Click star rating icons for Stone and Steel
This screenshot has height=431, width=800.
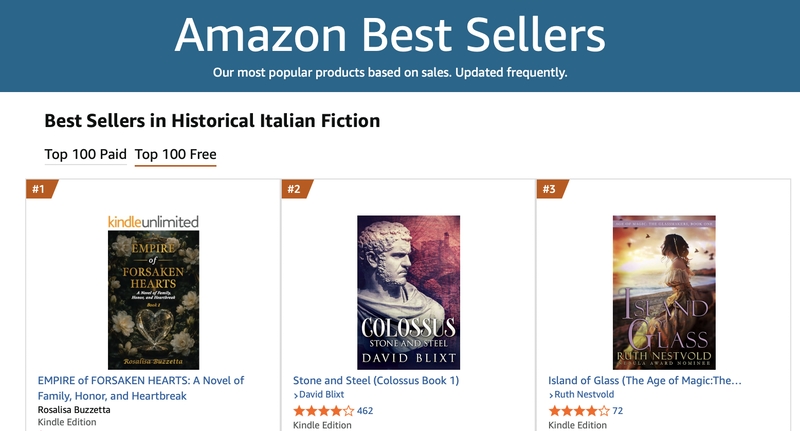(x=323, y=411)
